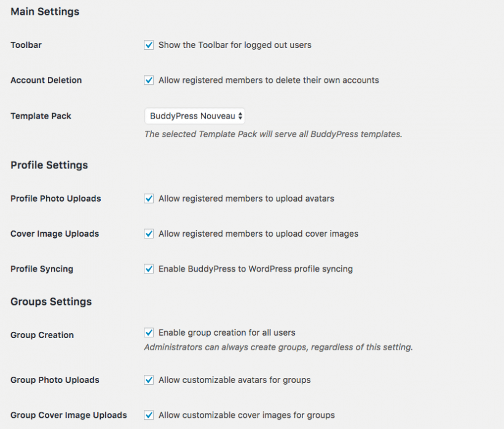This screenshot has width=504, height=429.
Task: Toggle the Group Photo Uploads checkbox
Action: pyautogui.click(x=149, y=380)
